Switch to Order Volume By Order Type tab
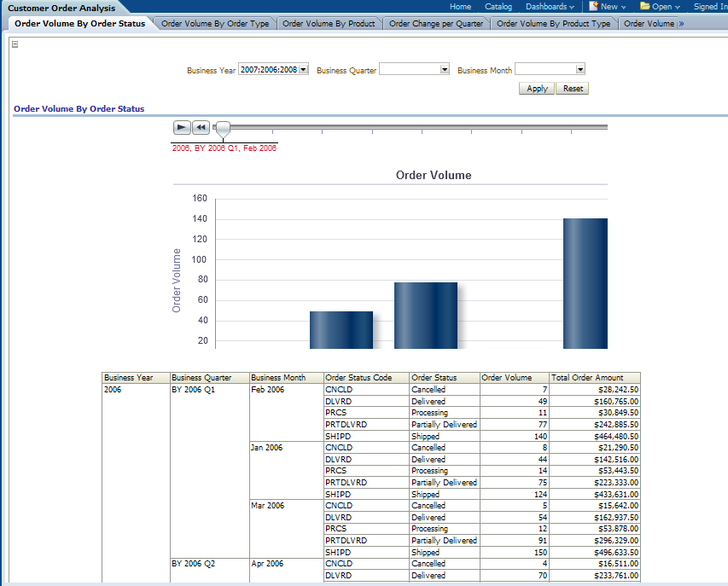Screen dimensions: 728x586 (215, 24)
